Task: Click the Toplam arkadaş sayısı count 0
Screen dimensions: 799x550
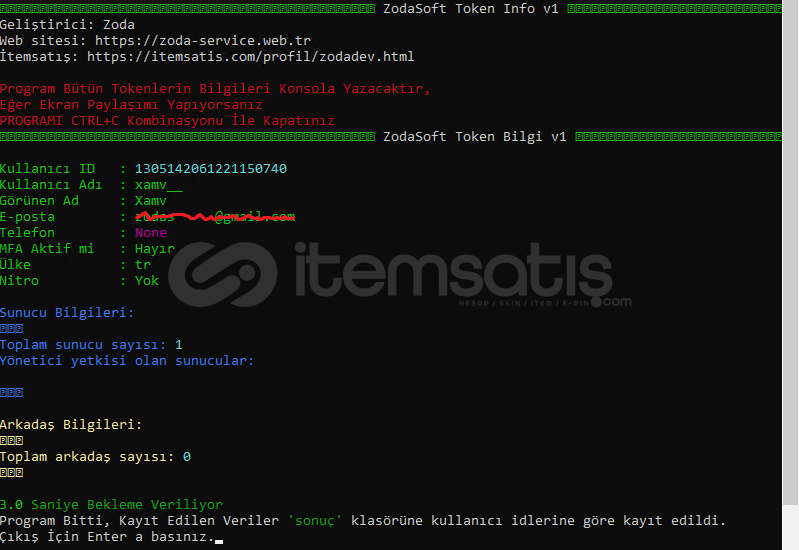Action: (187, 457)
